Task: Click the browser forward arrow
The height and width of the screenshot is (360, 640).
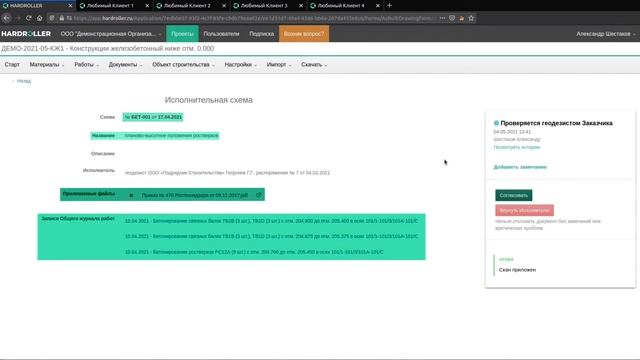Action: point(18,18)
